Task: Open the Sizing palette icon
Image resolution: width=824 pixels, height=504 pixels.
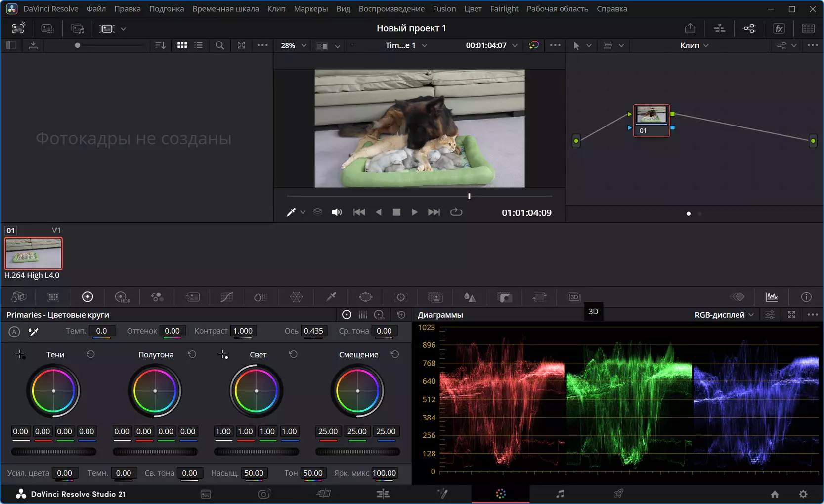Action: click(x=539, y=297)
